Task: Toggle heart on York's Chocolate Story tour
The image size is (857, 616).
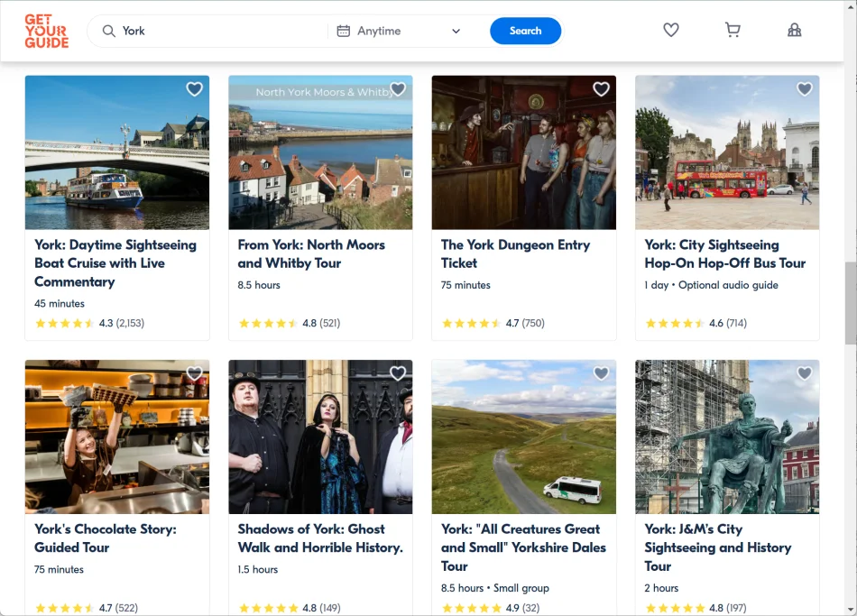Action: 194,373
